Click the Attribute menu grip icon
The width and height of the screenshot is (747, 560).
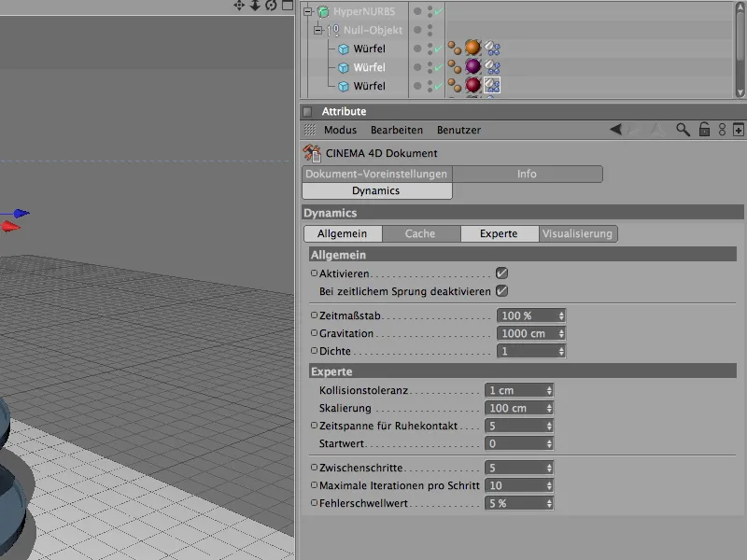(310, 130)
